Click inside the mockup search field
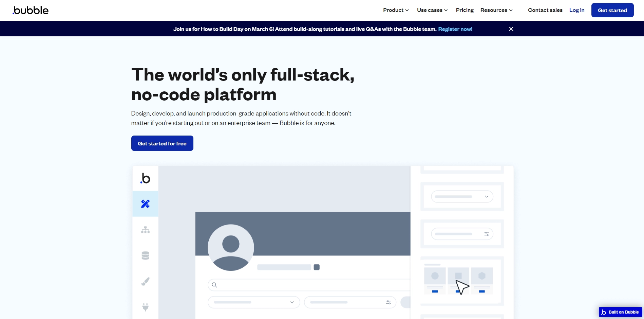 309,285
